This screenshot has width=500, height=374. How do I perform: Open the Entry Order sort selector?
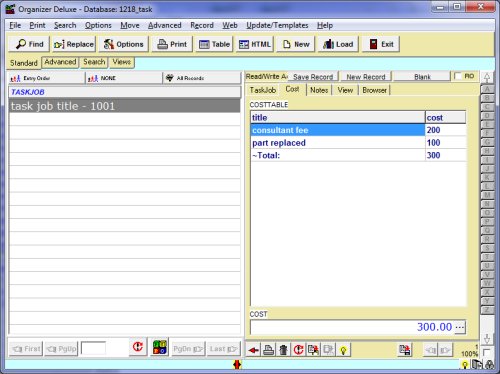pos(46,78)
